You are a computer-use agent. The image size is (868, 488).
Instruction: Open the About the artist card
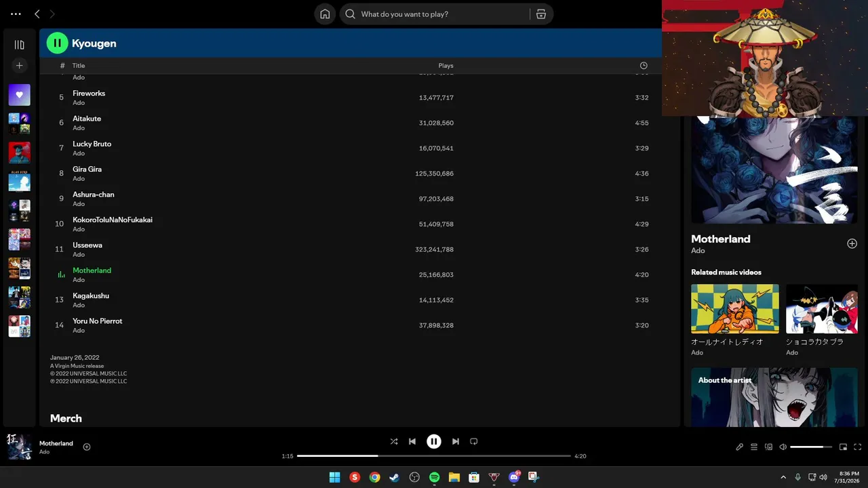tap(774, 397)
